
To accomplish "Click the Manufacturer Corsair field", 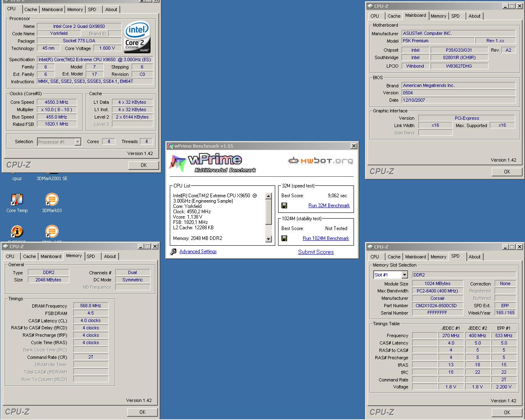I will coord(438,298).
